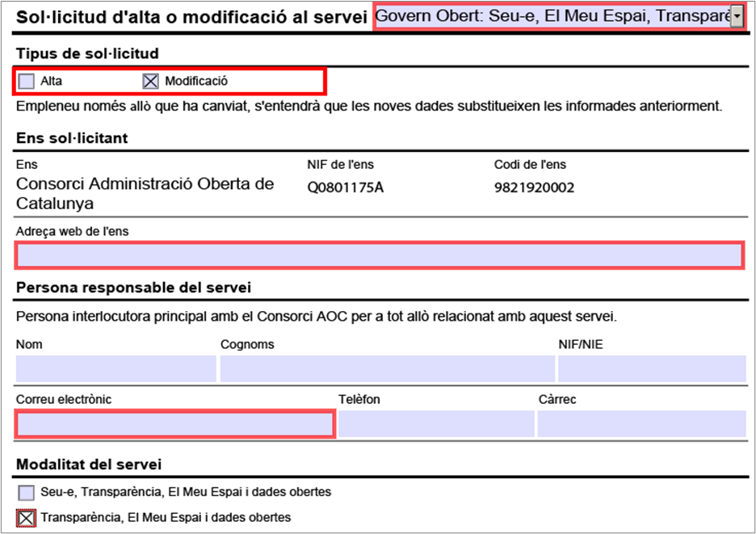Check the 'Alta' request type checkbox
Screen dimensions: 756x534
point(27,81)
